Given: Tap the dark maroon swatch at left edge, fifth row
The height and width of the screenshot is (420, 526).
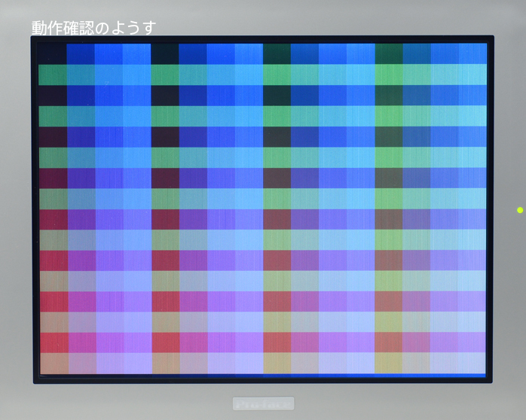Looking at the screenshot, I should [x=52, y=136].
